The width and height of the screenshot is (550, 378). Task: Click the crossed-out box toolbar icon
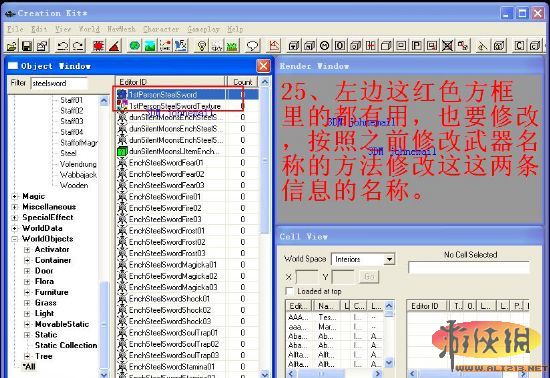click(447, 46)
